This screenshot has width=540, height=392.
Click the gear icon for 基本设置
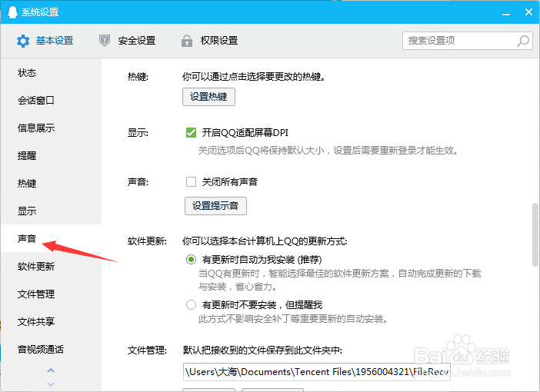tap(23, 41)
